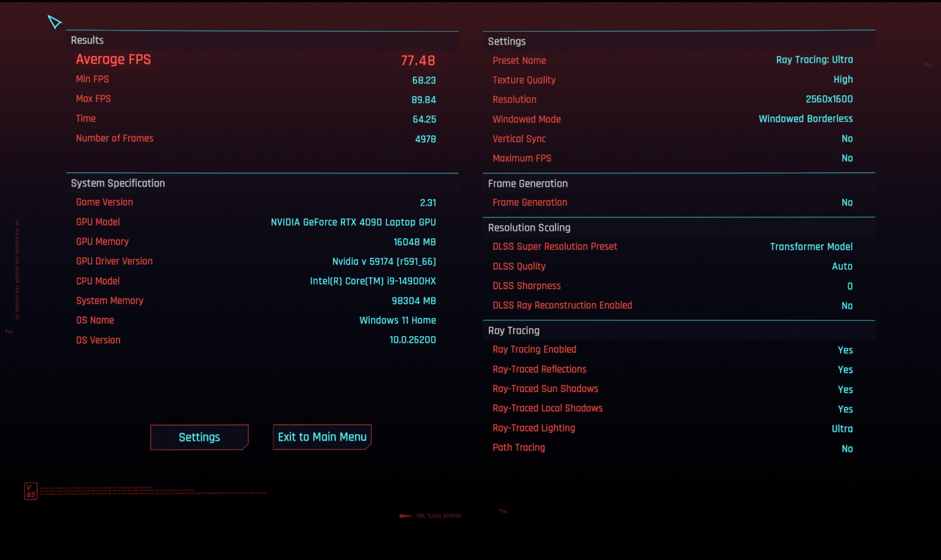Viewport: 941px width, 560px height.
Task: Open the Settings button
Action: [x=199, y=437]
